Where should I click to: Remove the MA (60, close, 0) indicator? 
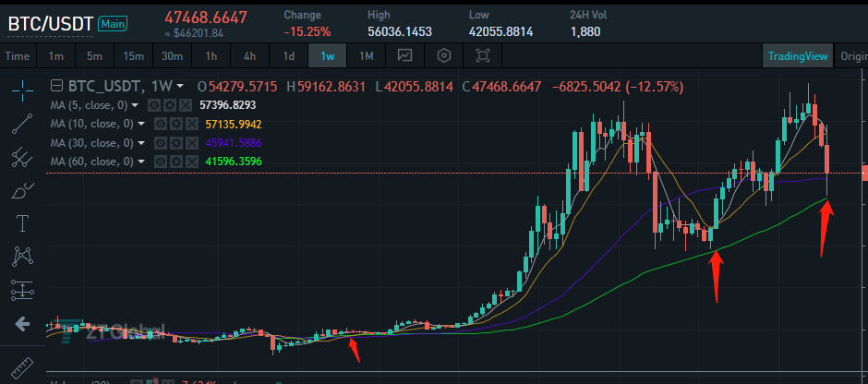[x=191, y=162]
